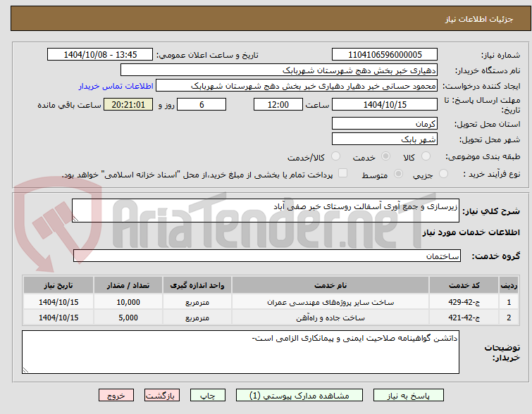
Task: Click the تعداد / مقدار column header
Action: tap(128, 285)
